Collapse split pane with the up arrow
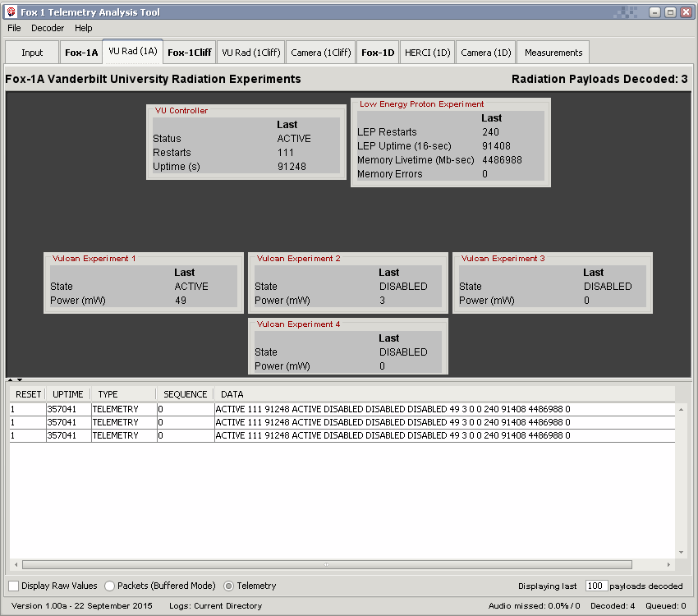The width and height of the screenshot is (698, 616). (11, 379)
